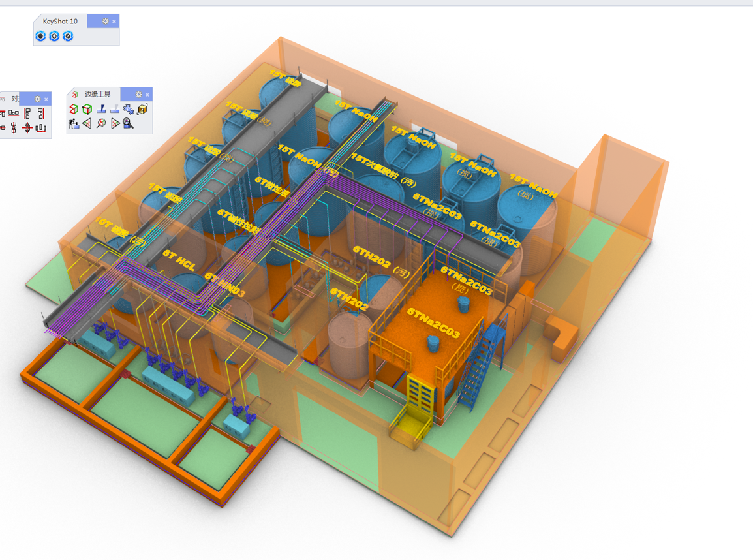Viewport: 753px width, 560px height.
Task: Open the 边缘工具 panel gear options menu
Action: pyautogui.click(x=138, y=95)
